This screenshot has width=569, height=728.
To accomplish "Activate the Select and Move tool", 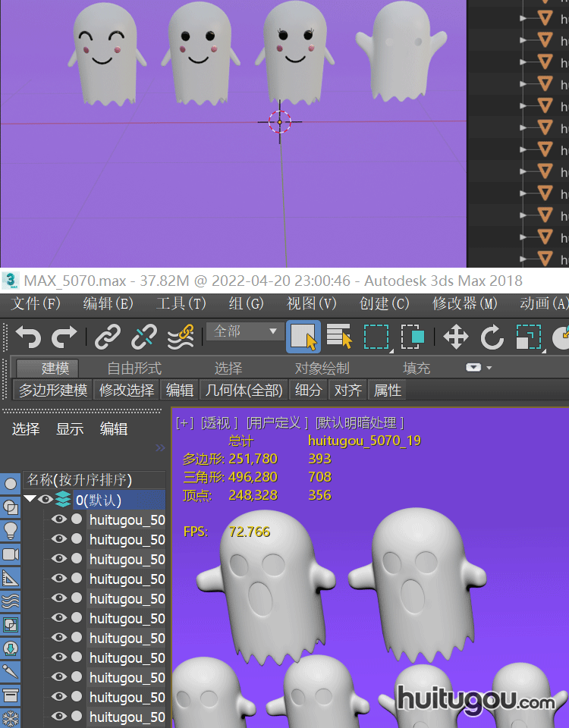I will 455,337.
